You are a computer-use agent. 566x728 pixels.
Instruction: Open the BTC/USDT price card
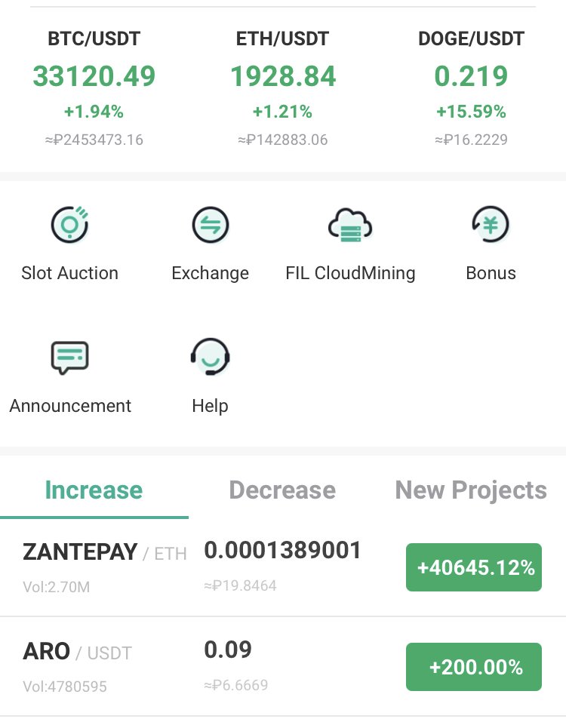pyautogui.click(x=94, y=88)
